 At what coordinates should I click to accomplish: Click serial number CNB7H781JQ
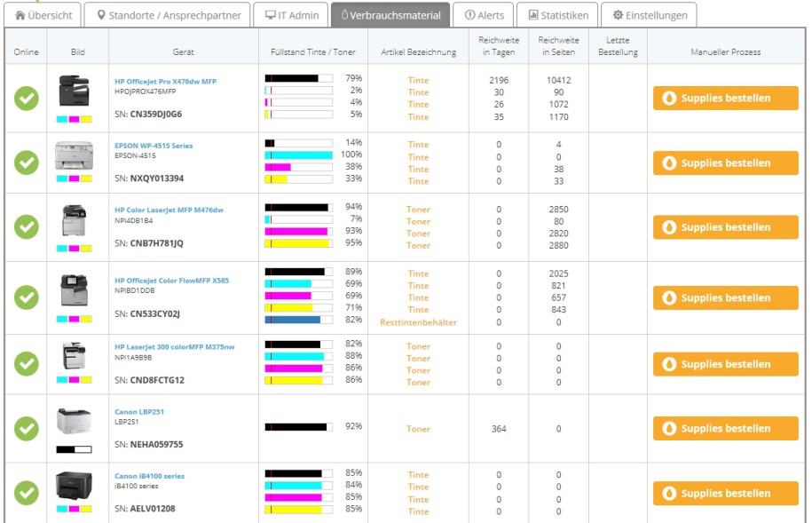[x=156, y=243]
